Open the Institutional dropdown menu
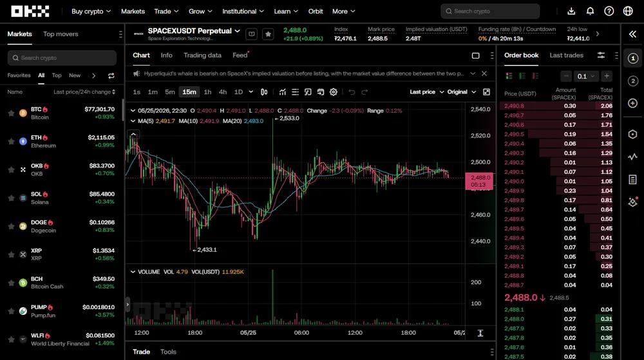The height and width of the screenshot is (360, 644). [243, 12]
